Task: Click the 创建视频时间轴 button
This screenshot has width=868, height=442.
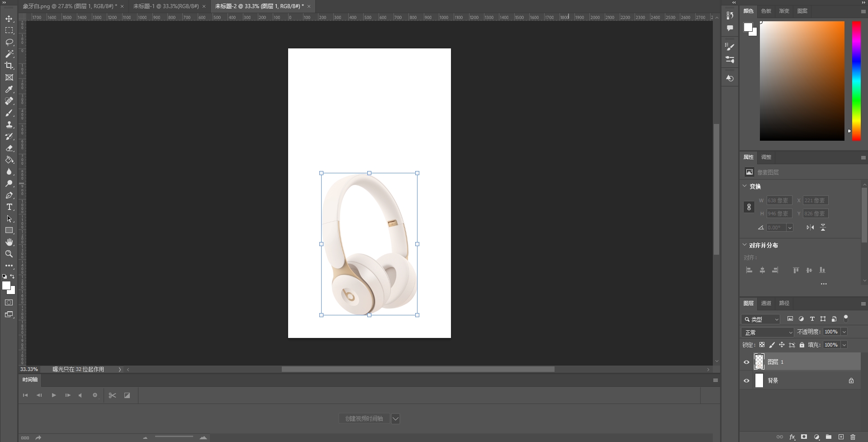Action: click(364, 418)
